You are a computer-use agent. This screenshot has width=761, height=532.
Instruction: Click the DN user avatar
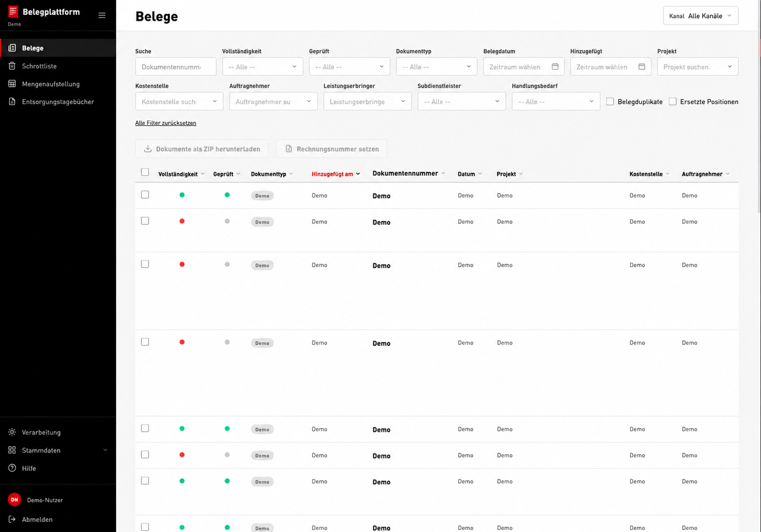pyautogui.click(x=14, y=500)
